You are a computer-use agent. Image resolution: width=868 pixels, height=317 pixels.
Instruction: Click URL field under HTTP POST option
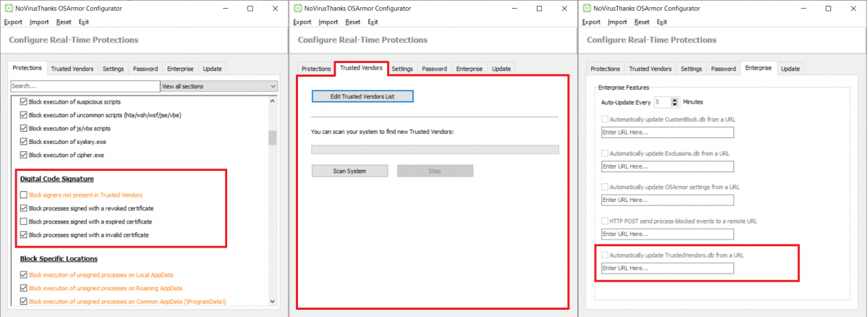668,234
